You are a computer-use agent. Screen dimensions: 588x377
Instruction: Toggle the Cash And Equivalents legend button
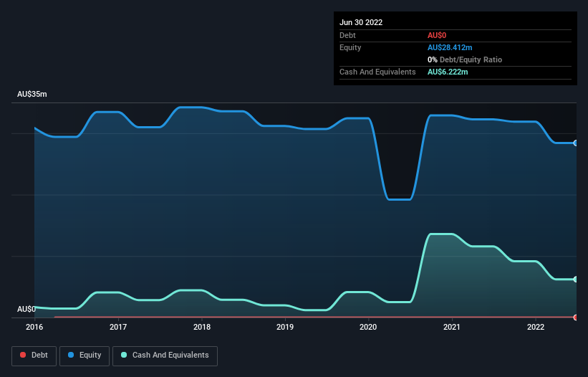[165, 355]
